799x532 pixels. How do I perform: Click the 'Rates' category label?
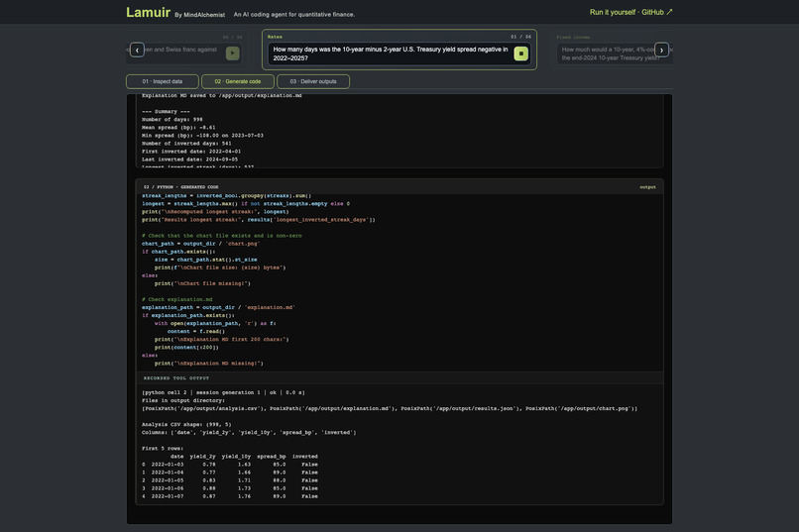[275, 37]
